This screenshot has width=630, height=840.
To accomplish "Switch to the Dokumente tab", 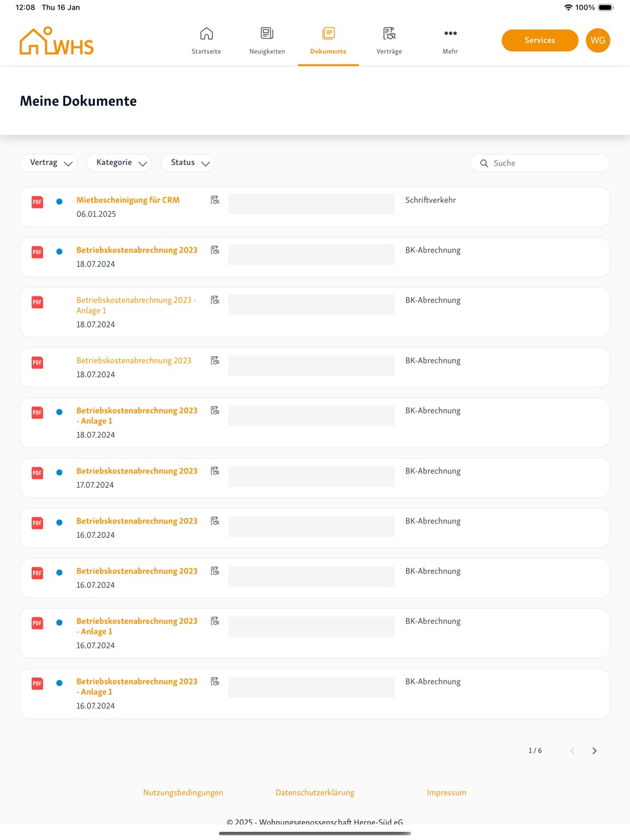I will tap(328, 40).
